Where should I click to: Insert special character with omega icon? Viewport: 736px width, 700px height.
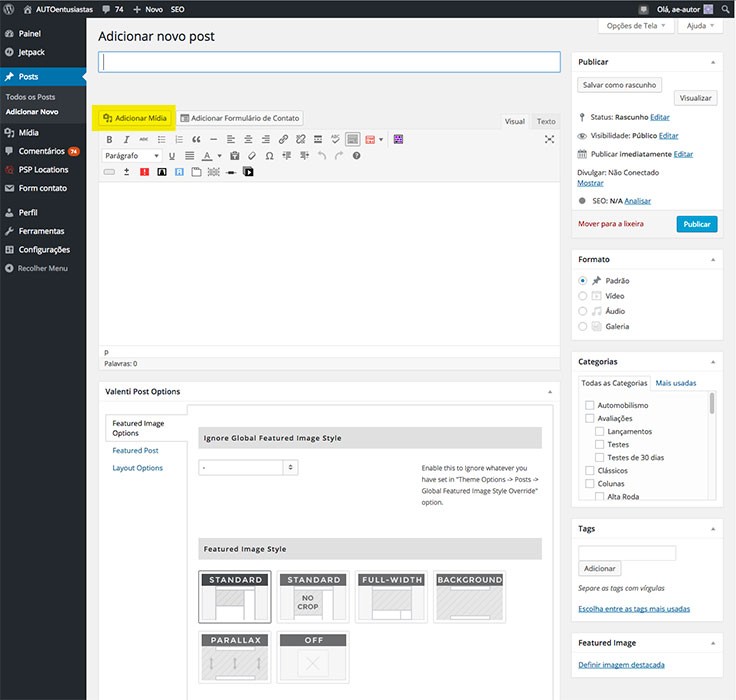pyautogui.click(x=269, y=156)
